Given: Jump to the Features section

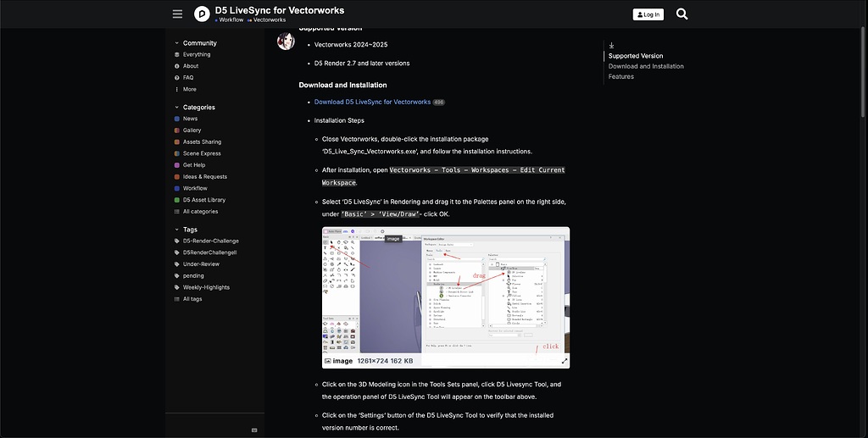Looking at the screenshot, I should tap(620, 76).
